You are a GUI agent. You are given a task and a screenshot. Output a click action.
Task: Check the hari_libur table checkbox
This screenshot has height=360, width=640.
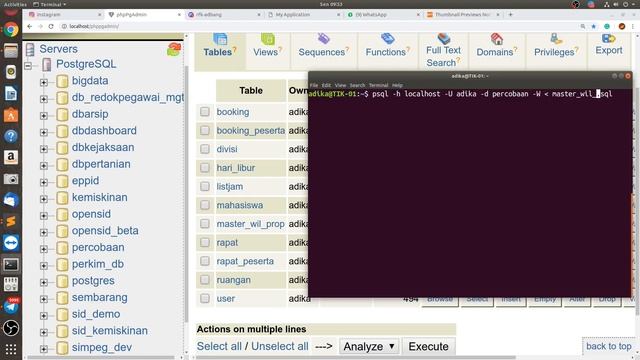[x=205, y=168]
